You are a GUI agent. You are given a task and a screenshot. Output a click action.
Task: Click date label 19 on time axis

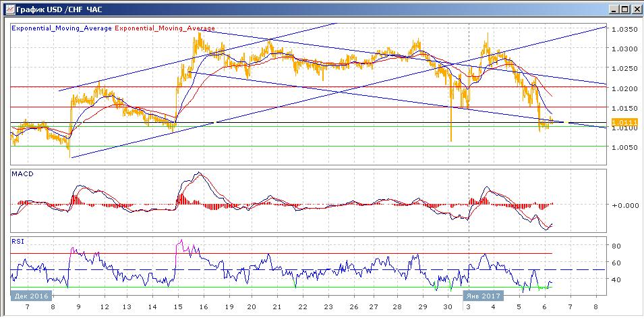[229, 307]
